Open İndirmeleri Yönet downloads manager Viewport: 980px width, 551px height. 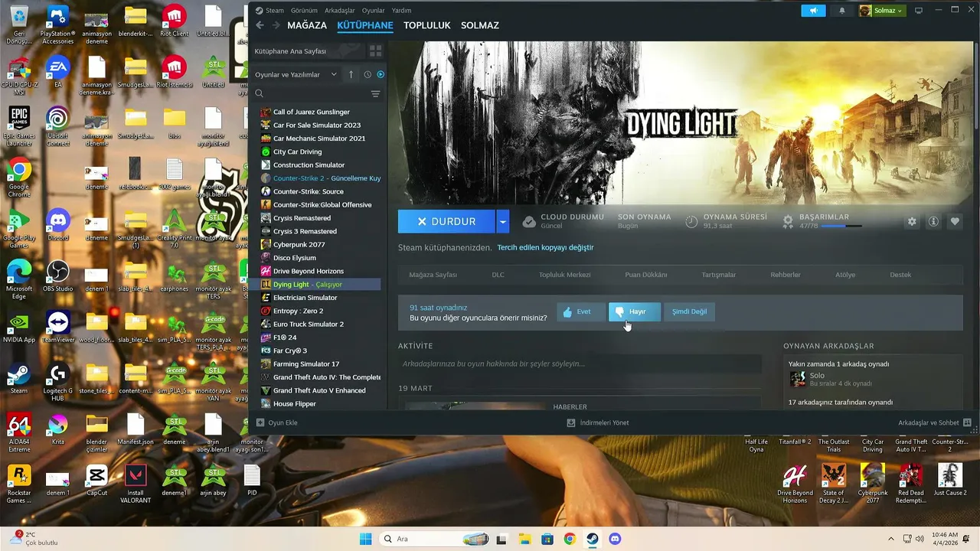pyautogui.click(x=598, y=422)
